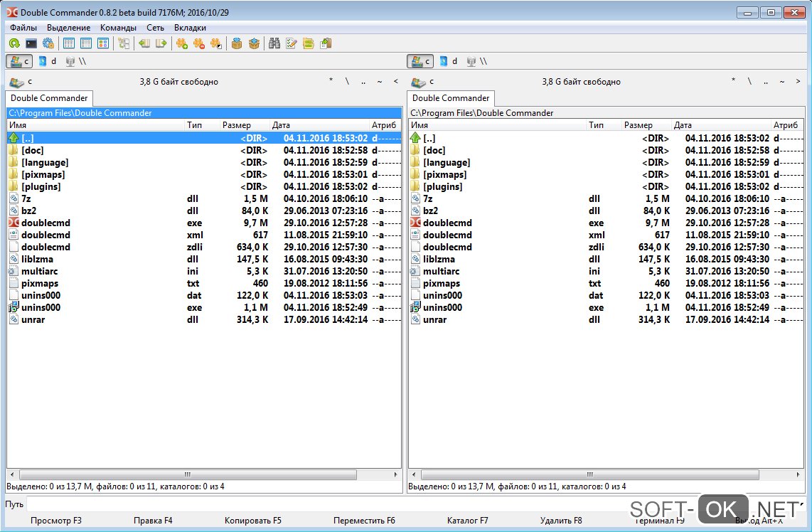Viewport: 812px width, 532px height.
Task: Open the terminal window toolbar icon
Action: coord(31,43)
